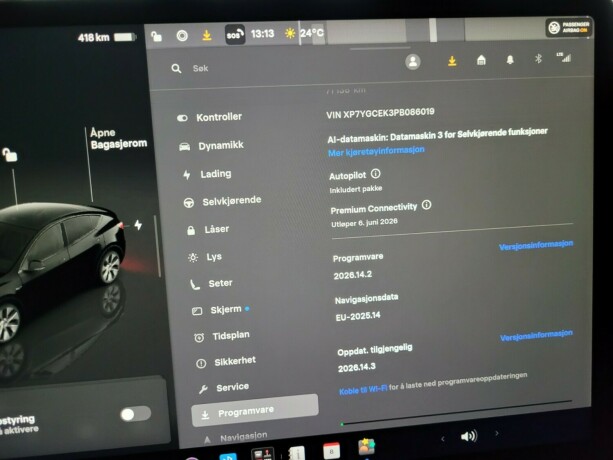
Task: Open notifications bell icon
Action: pos(510,60)
